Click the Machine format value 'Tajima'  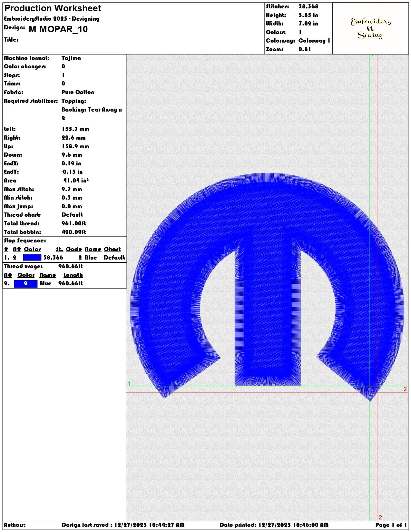[x=71, y=58]
